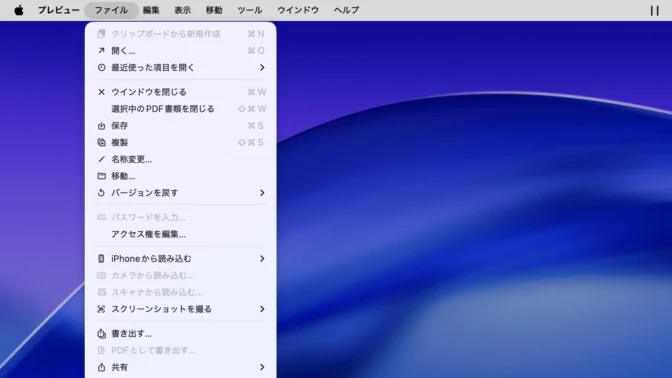Image resolution: width=672 pixels, height=378 pixels.
Task: Click the document icon for PDFとして書き出す…
Action: [101, 350]
